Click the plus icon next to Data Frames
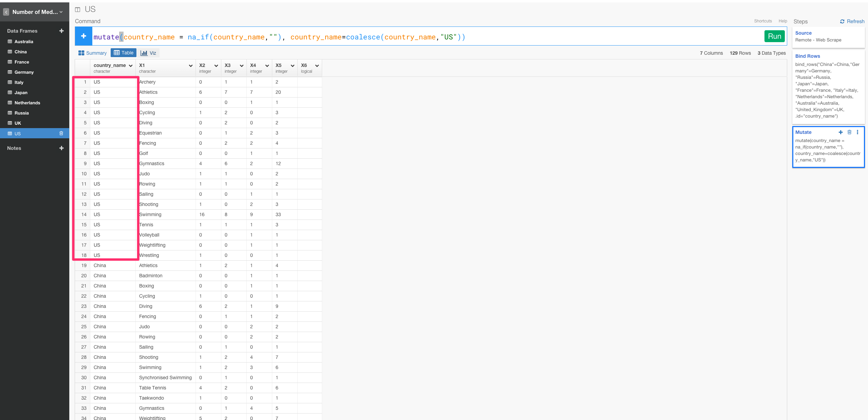Image resolution: width=868 pixels, height=420 pixels. 61,31
